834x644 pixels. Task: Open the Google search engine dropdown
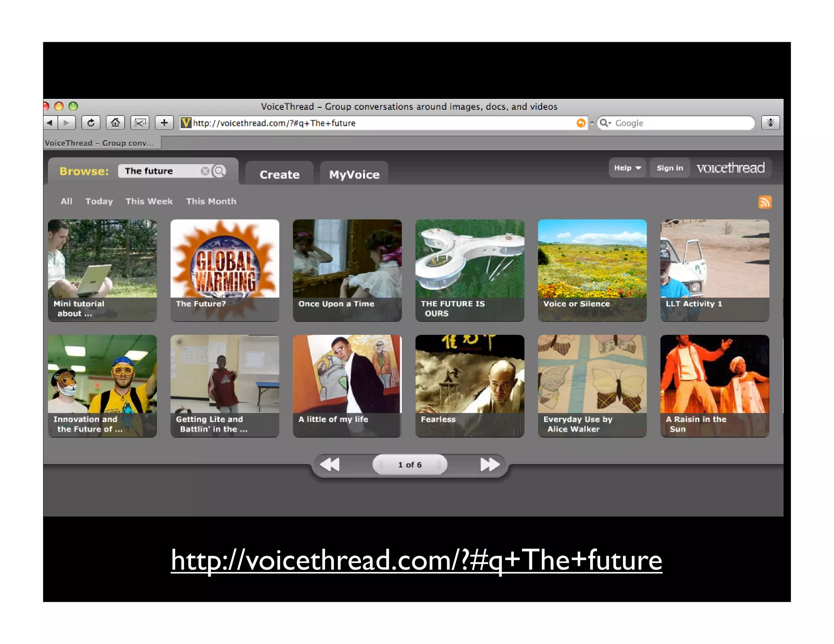pos(606,123)
